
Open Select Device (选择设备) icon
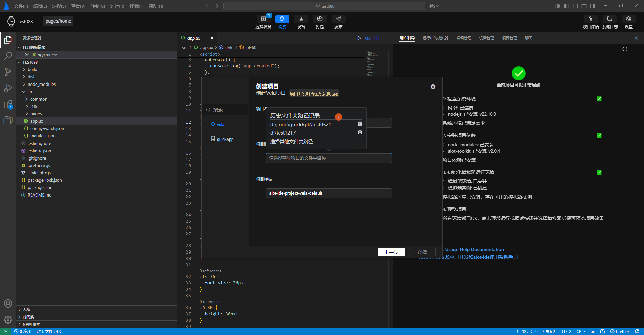(263, 19)
